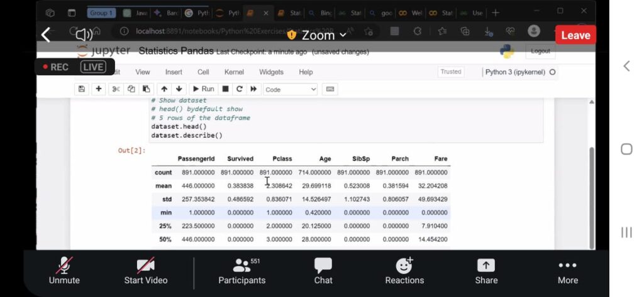644x297 pixels.
Task: Open the Kernel menu
Action: tap(234, 72)
